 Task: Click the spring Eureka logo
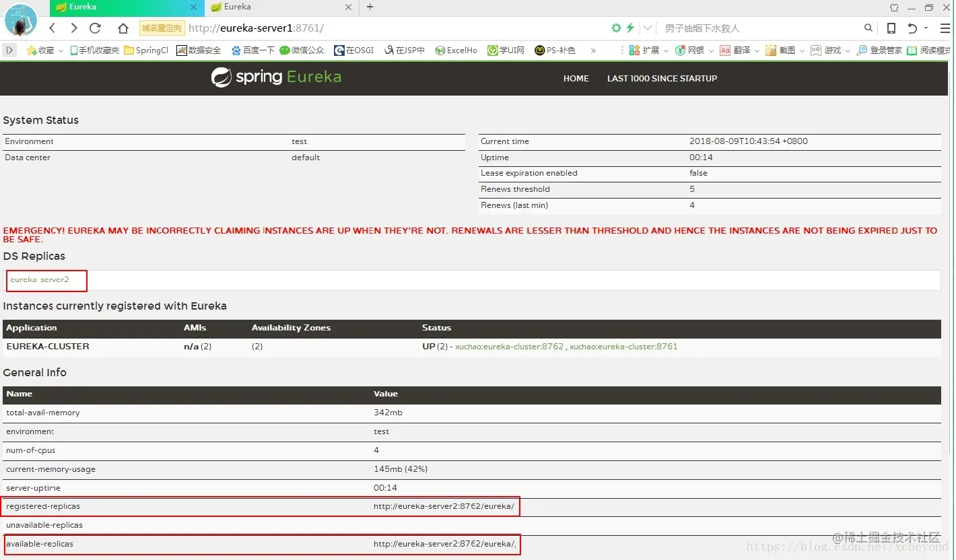click(x=276, y=77)
